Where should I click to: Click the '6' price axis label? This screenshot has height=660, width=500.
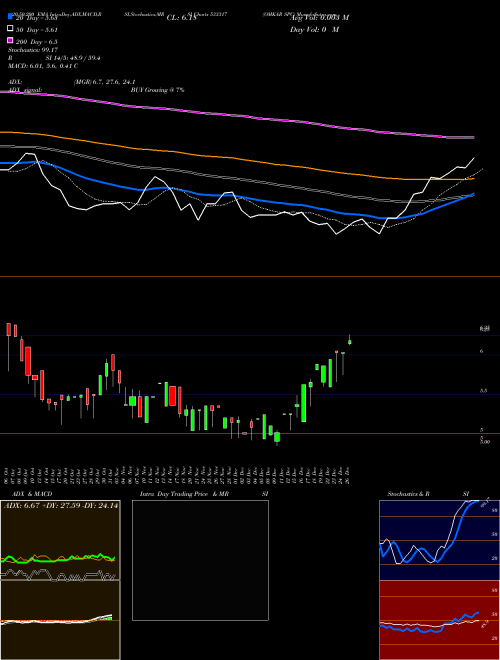tap(481, 351)
